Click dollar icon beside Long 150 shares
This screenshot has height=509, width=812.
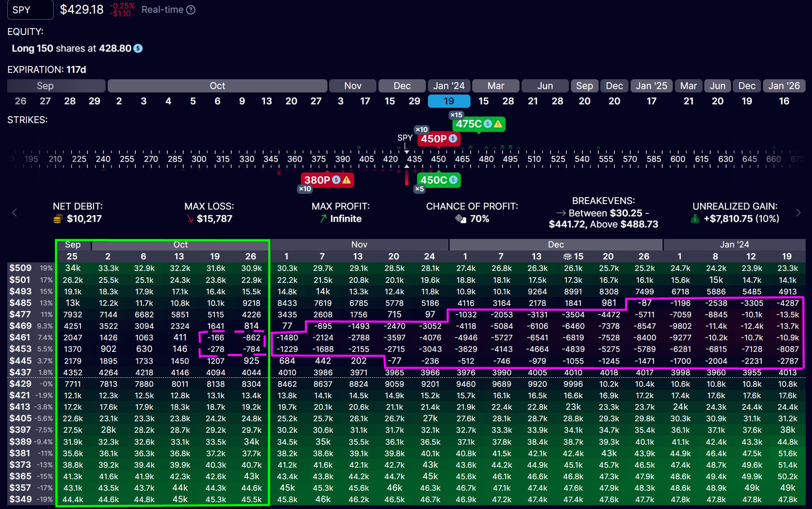click(138, 49)
